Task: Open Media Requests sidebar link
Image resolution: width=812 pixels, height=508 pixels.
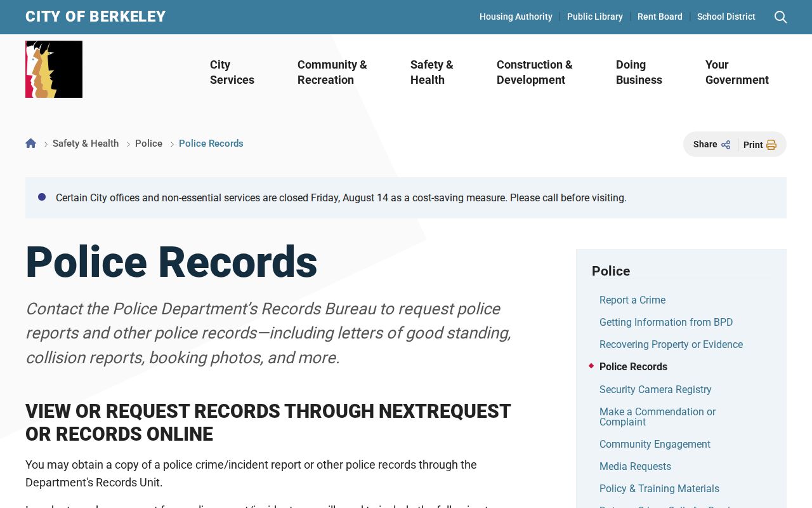Action: click(x=635, y=466)
